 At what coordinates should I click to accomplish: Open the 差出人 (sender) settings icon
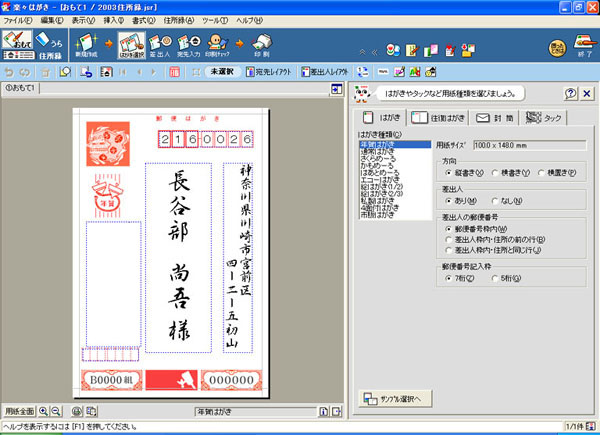click(x=158, y=44)
